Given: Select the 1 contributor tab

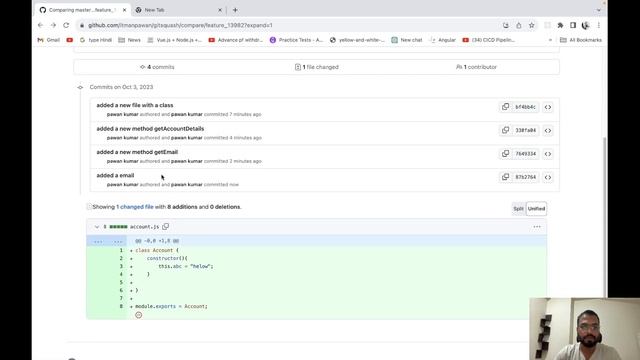Looking at the screenshot, I should (476, 67).
